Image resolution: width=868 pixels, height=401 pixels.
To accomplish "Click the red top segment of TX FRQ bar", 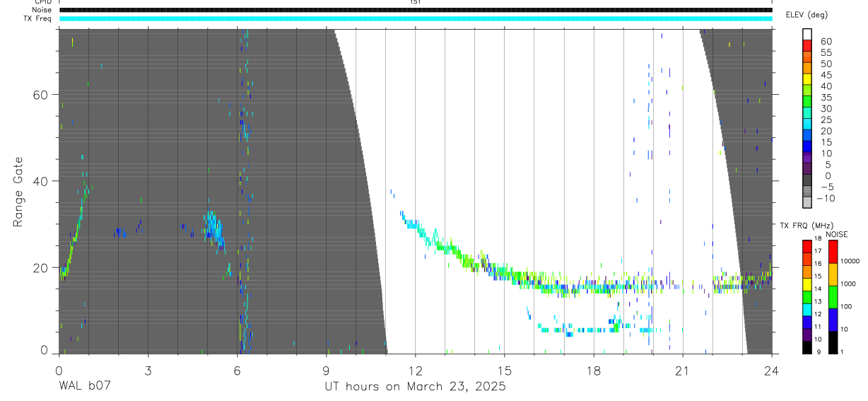I will pos(807,246).
